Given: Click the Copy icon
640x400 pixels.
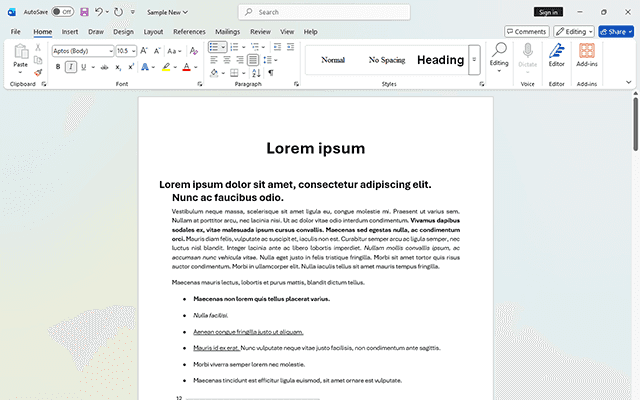Looking at the screenshot, I should click(38, 60).
